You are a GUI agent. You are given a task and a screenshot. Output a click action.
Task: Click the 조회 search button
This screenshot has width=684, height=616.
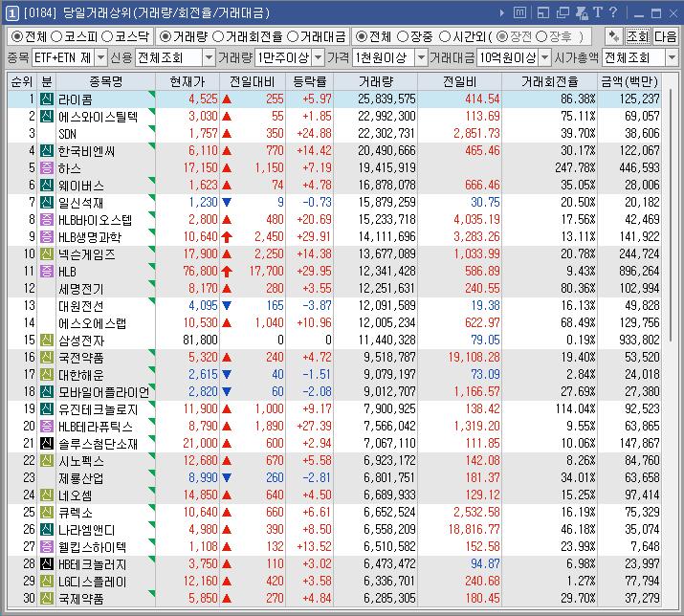[x=637, y=36]
